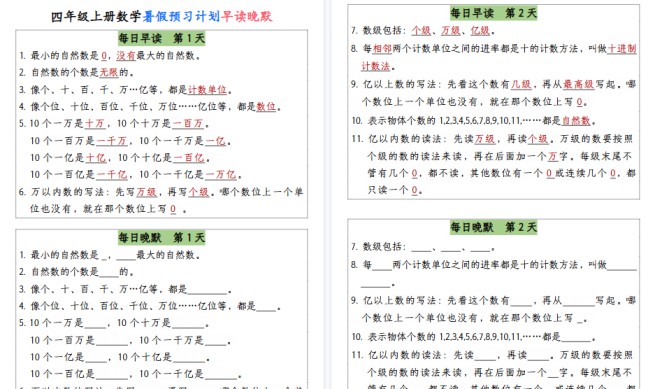Click the green header 每日早读 第2天
The height and width of the screenshot is (389, 648).
(493, 13)
